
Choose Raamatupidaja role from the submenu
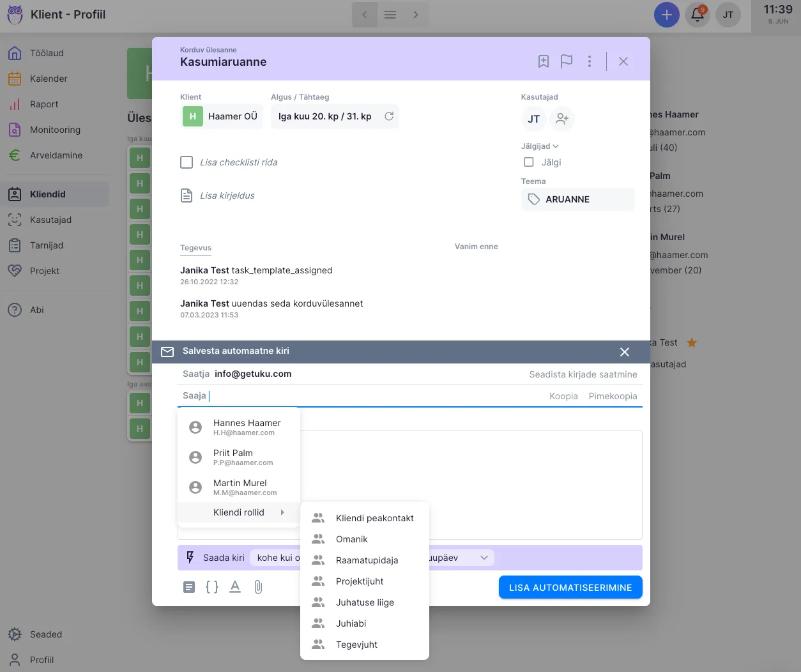tap(367, 560)
